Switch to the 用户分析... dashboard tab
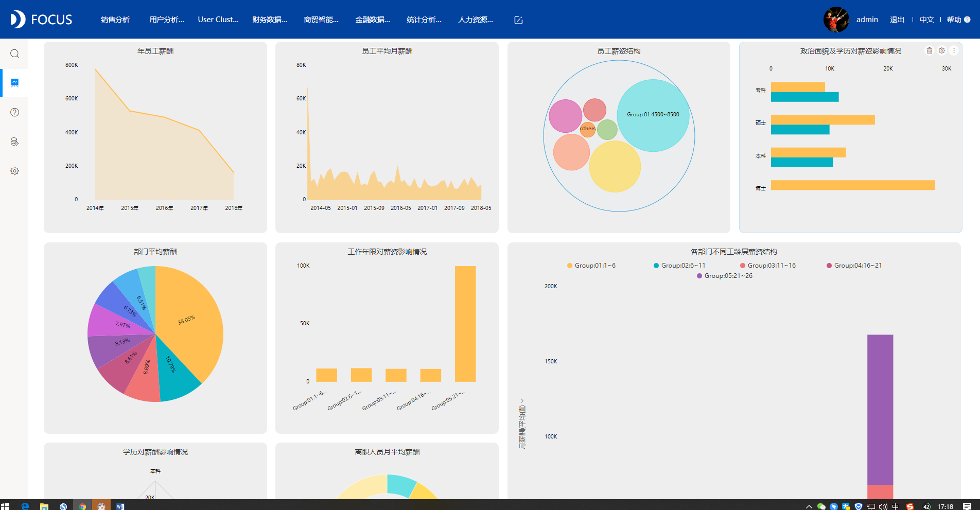980x510 pixels. click(167, 20)
